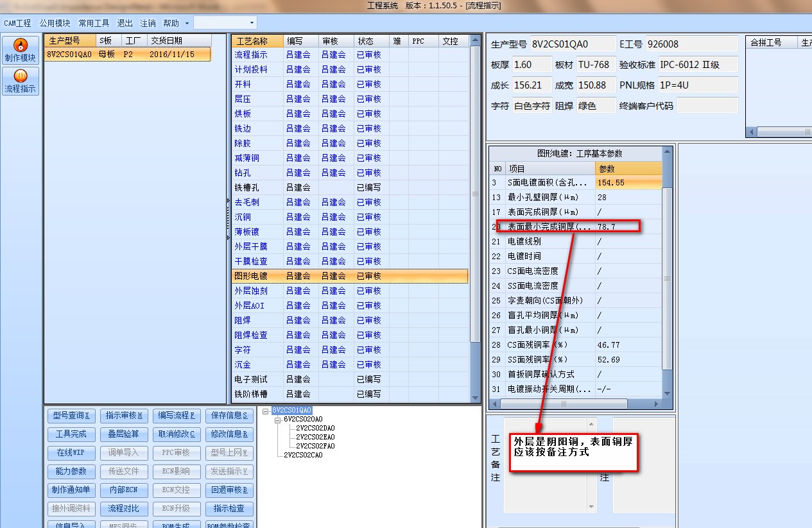The height and width of the screenshot is (528, 812).
Task: Select the 沉铜 process row
Action: point(350,217)
